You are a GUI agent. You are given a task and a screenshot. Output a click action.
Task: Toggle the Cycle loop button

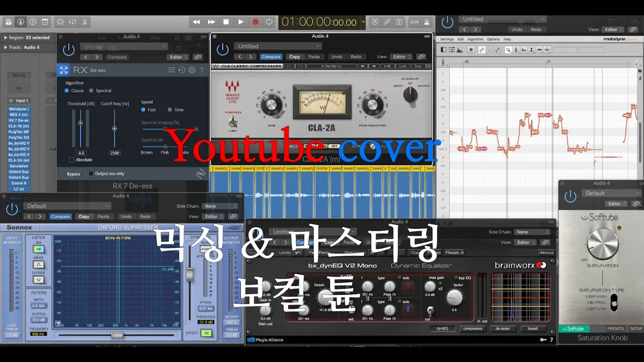pyautogui.click(x=269, y=22)
